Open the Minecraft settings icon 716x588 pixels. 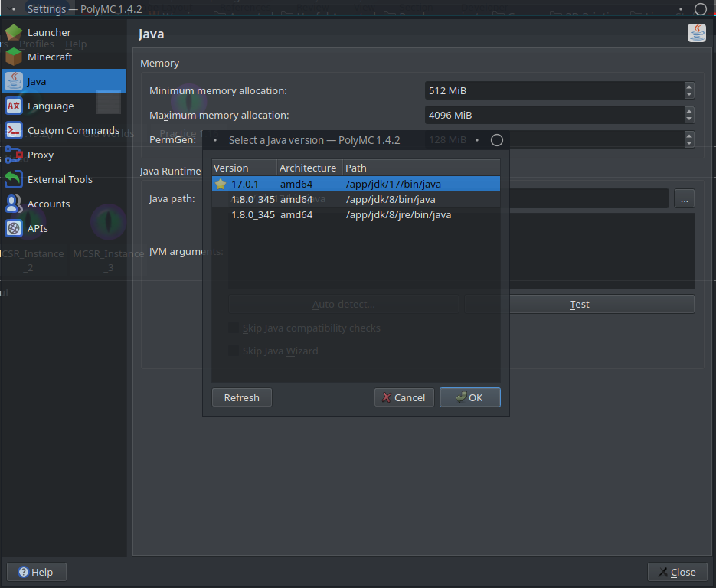click(14, 57)
